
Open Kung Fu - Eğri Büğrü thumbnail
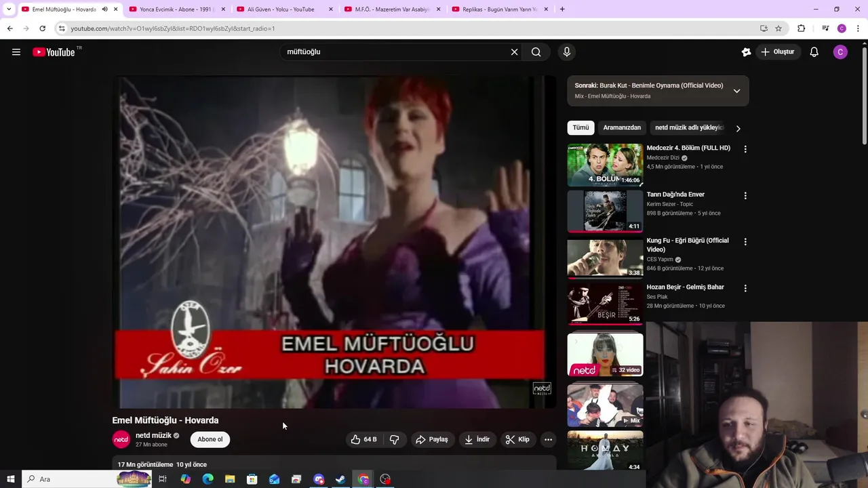coord(605,258)
